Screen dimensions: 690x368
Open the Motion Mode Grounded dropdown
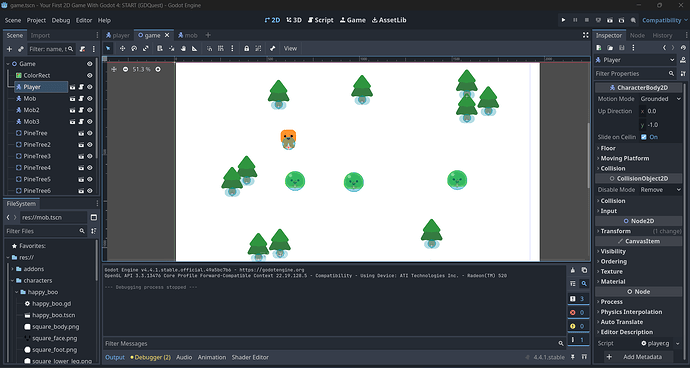pos(661,99)
